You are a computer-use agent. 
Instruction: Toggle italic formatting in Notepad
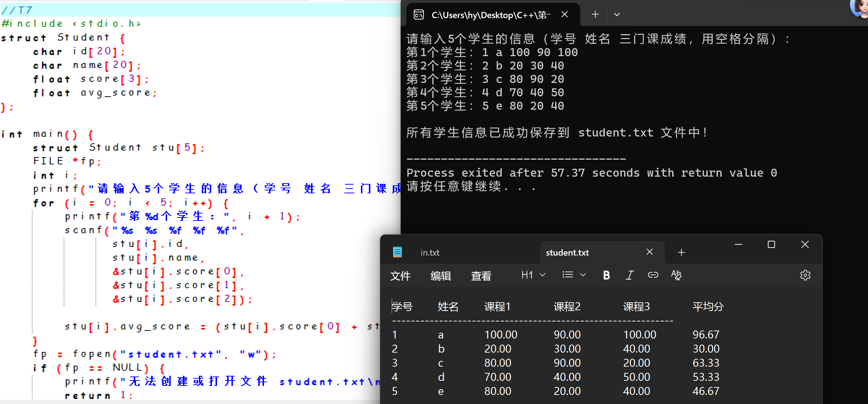pyautogui.click(x=630, y=275)
